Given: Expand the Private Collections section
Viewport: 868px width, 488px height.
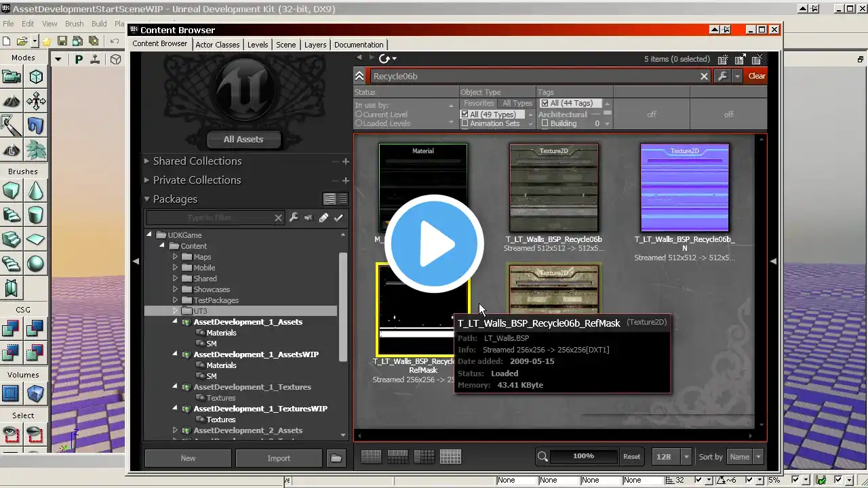Looking at the screenshot, I should point(146,180).
